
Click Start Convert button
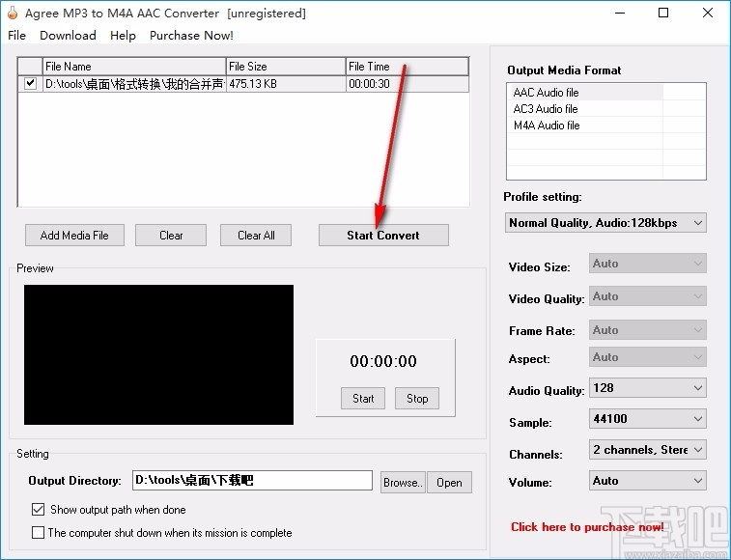[x=383, y=235]
